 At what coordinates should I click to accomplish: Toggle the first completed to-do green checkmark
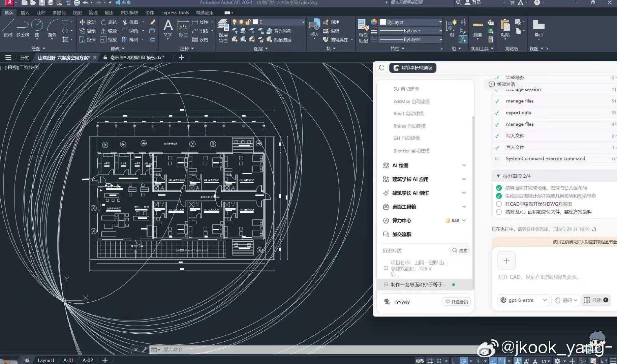pos(499,188)
